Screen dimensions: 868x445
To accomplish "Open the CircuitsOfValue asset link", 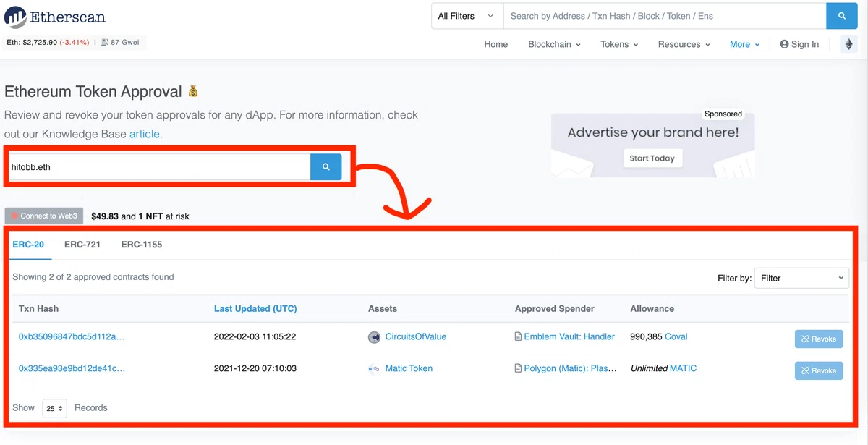I will [416, 336].
